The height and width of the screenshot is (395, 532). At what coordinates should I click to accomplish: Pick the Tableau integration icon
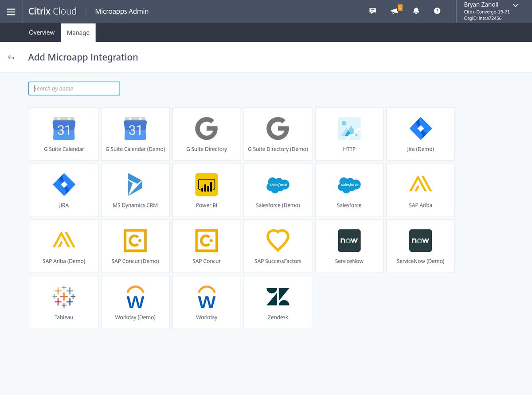64,297
